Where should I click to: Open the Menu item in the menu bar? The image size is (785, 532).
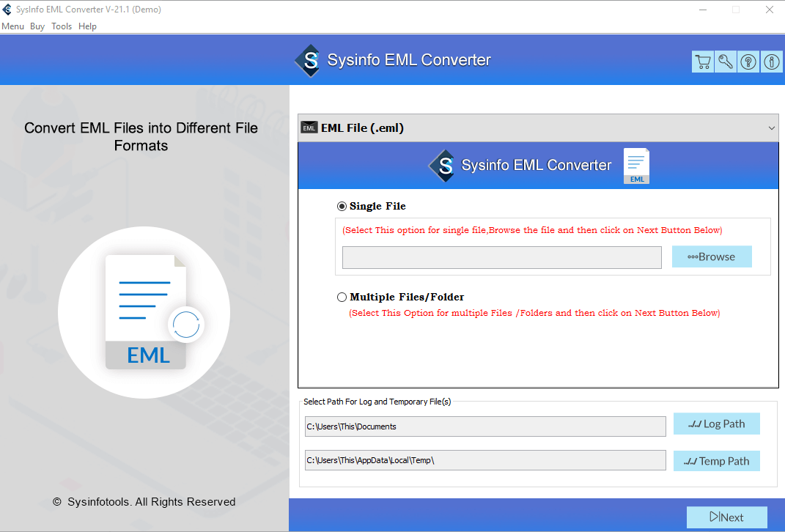(x=12, y=26)
